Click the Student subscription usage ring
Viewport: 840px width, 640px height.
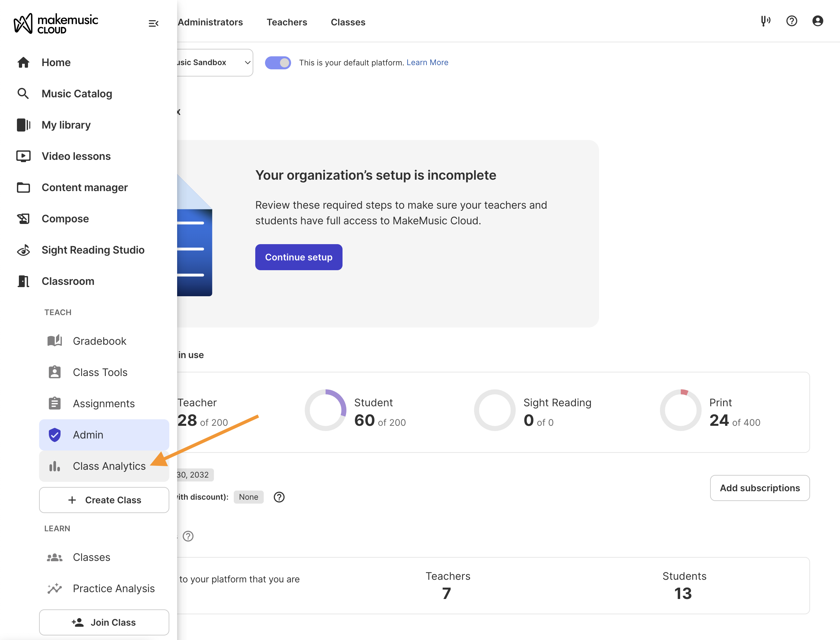tap(326, 410)
